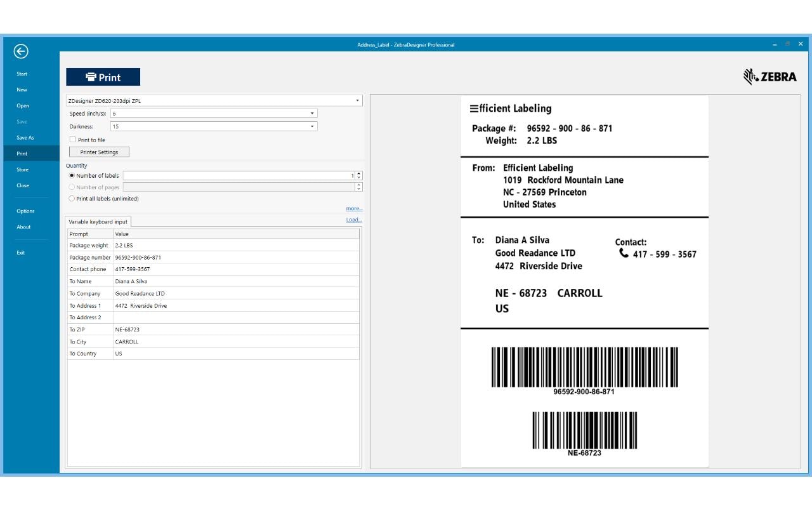Click the Number of labels input field

pos(239,175)
